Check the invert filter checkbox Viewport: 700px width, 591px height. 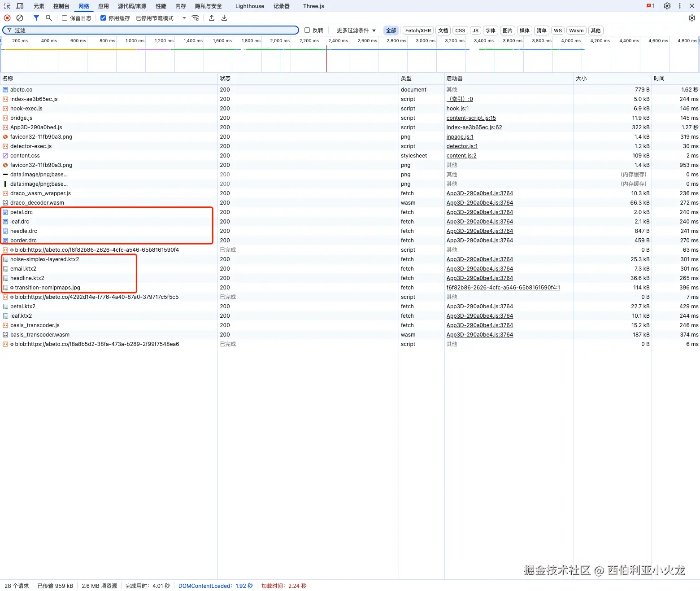point(307,30)
